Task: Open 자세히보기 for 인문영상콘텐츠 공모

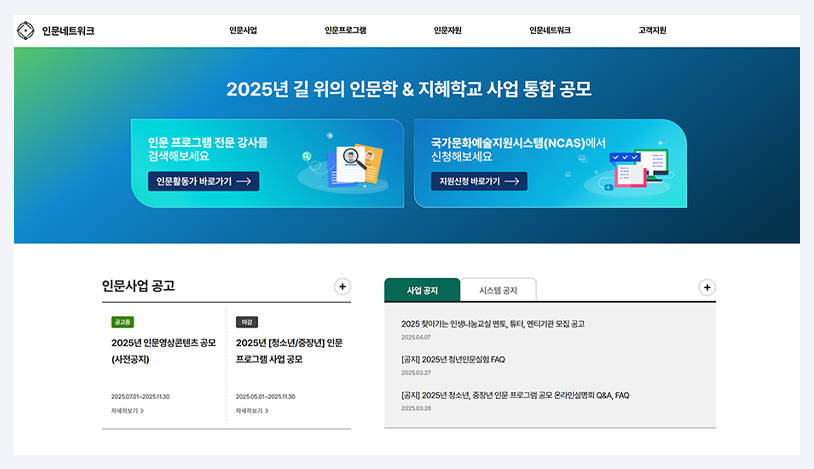Action: pos(127,411)
